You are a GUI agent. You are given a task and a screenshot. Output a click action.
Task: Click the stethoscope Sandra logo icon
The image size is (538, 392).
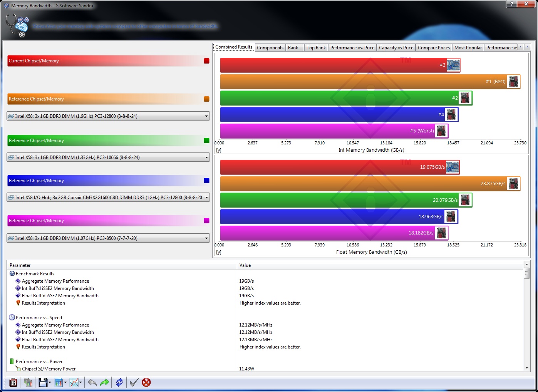coord(17,25)
